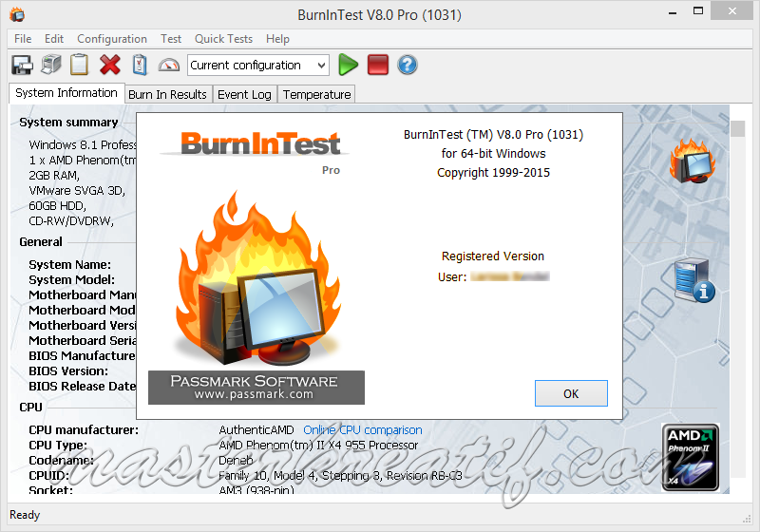Stop tests with the red square button
760x532 pixels.
(378, 65)
